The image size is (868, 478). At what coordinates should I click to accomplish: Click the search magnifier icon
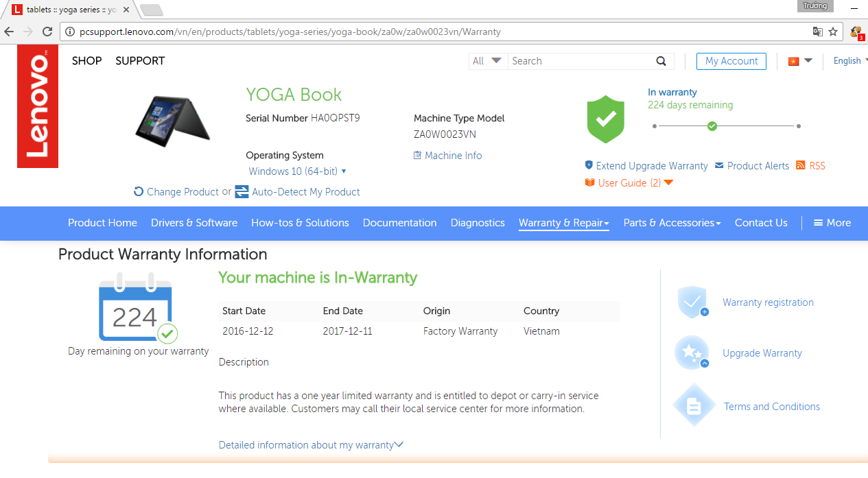click(661, 61)
